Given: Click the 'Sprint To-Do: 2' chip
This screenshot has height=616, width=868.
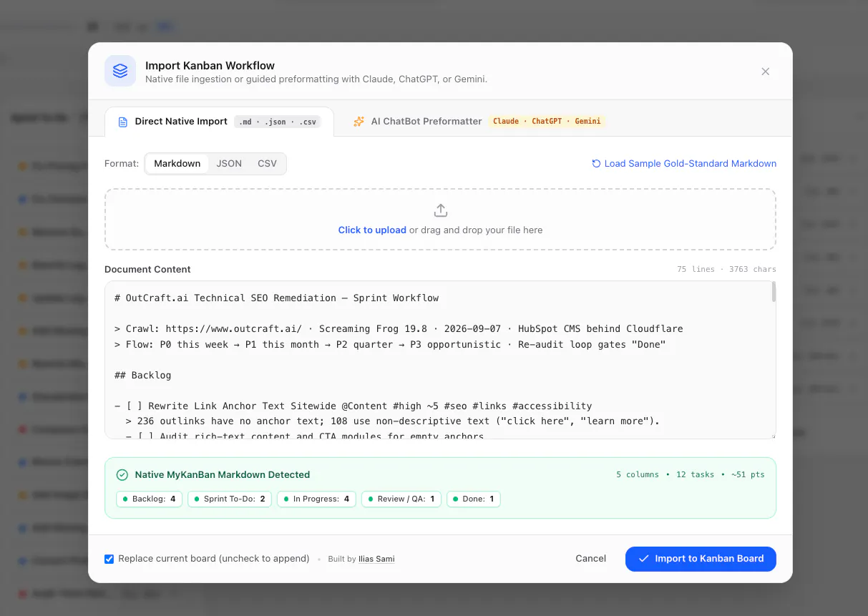Looking at the screenshot, I should [230, 499].
